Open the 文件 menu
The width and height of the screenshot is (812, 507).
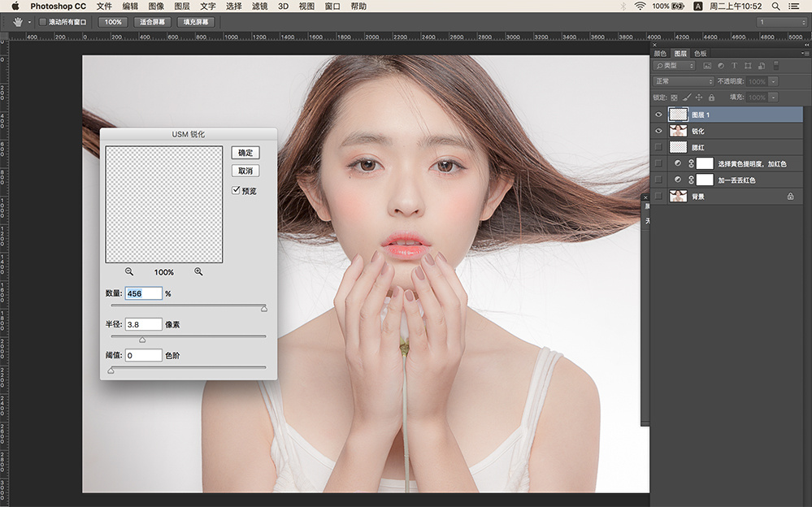point(104,6)
